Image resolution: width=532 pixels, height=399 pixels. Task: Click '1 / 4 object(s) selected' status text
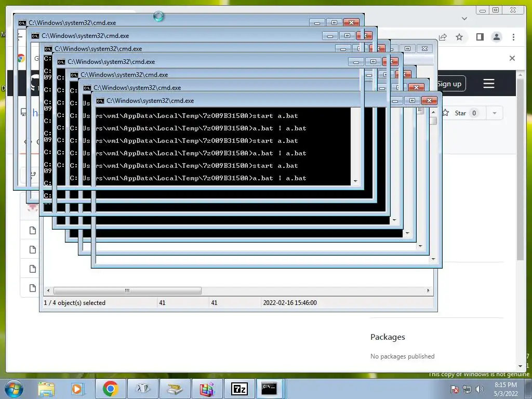click(x=74, y=303)
